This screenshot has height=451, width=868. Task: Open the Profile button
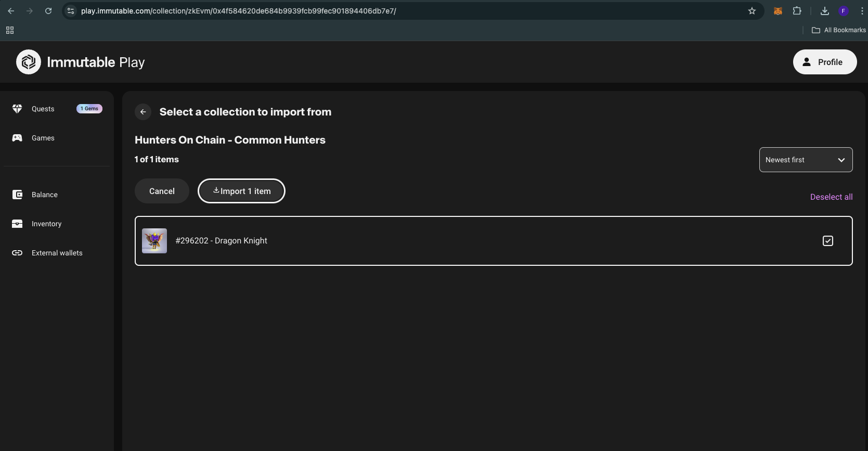[825, 62]
